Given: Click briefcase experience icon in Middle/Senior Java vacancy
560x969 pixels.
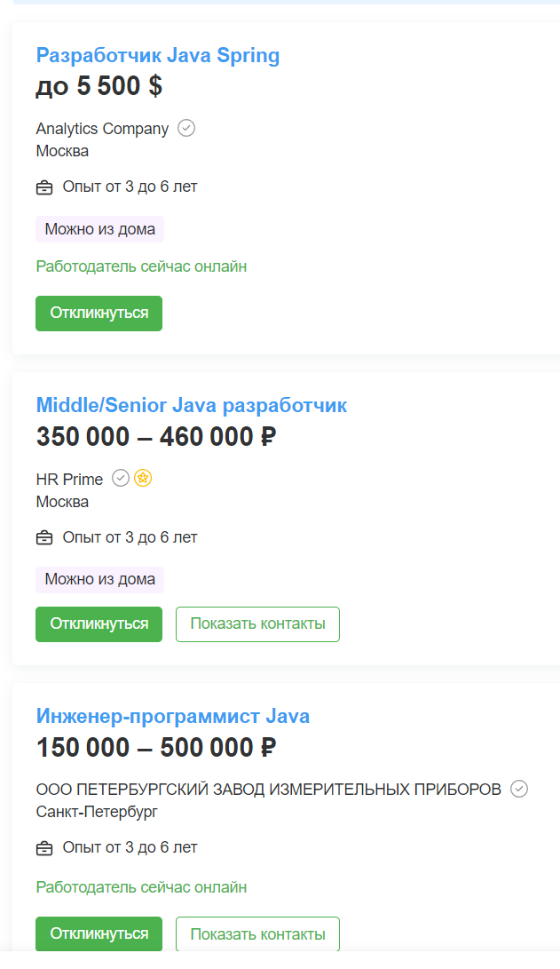Looking at the screenshot, I should click(x=44, y=537).
